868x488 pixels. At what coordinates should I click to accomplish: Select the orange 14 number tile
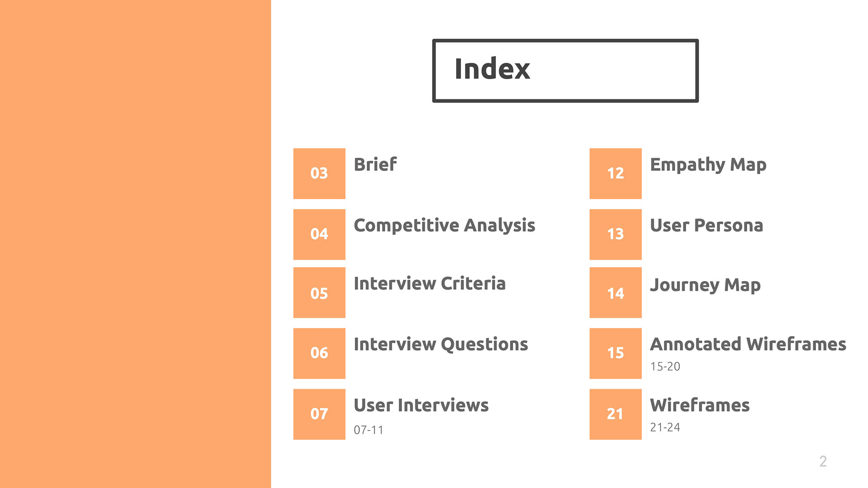point(615,293)
